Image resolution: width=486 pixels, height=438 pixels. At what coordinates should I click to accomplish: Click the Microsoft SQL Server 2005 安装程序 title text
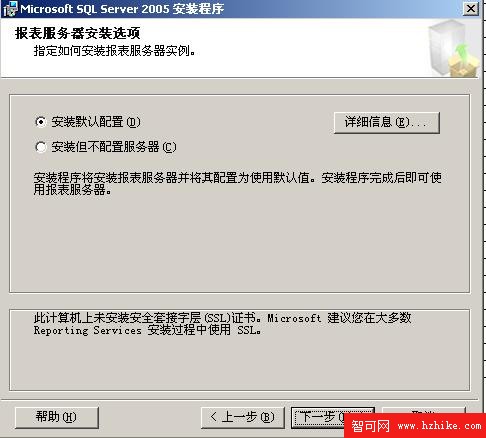122,9
